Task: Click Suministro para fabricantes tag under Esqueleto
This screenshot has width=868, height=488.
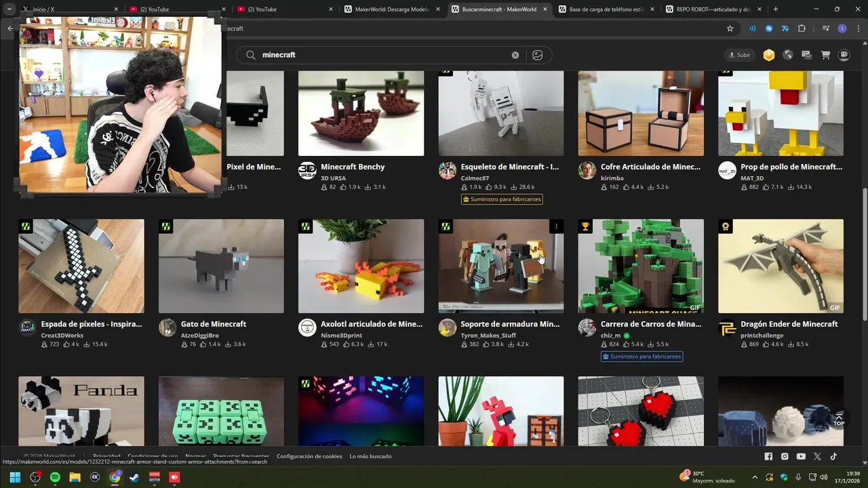Action: pos(502,199)
